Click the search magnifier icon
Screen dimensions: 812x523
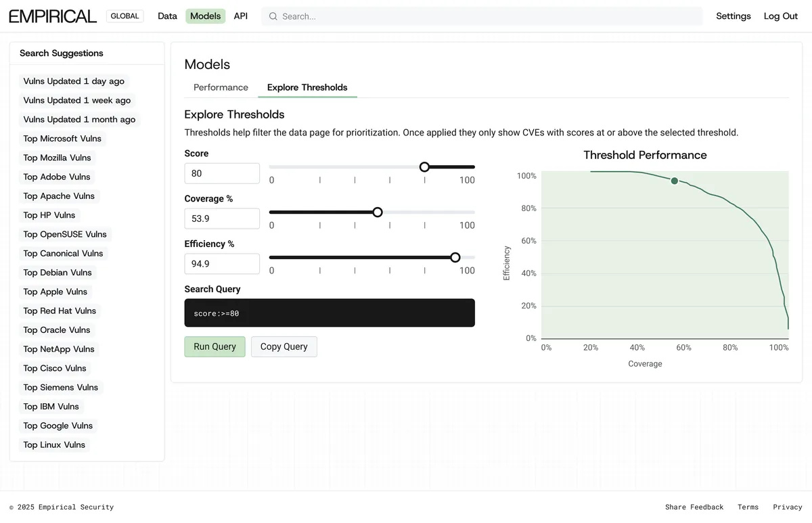coord(272,16)
